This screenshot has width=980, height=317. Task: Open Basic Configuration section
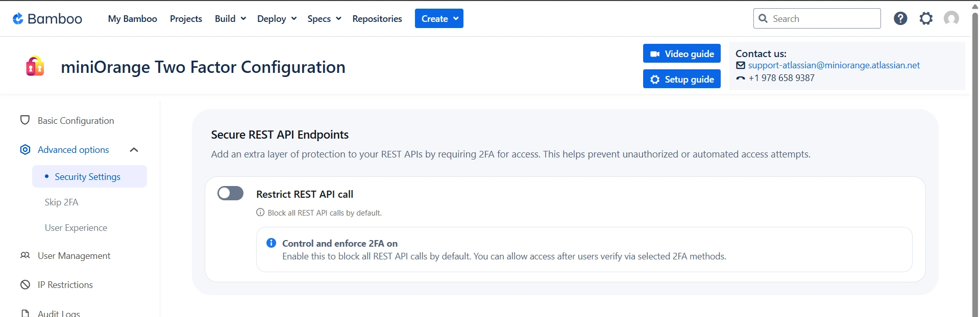tap(76, 121)
